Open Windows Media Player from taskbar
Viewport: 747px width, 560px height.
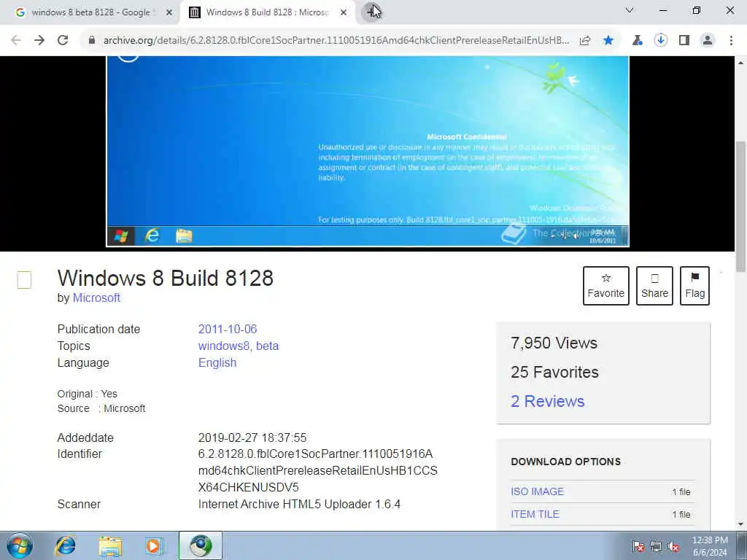[x=155, y=545]
